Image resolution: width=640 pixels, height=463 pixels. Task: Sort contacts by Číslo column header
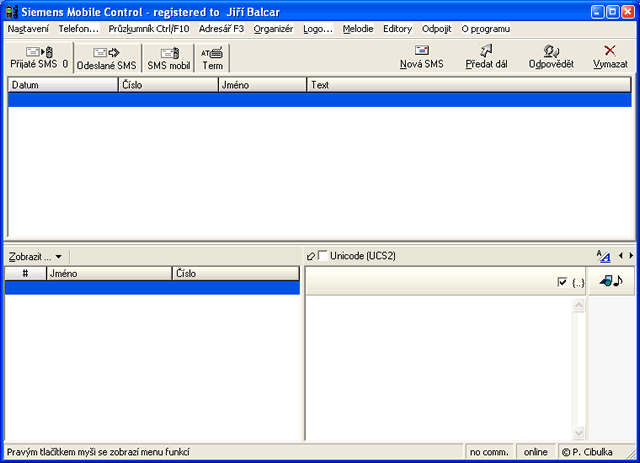point(236,274)
